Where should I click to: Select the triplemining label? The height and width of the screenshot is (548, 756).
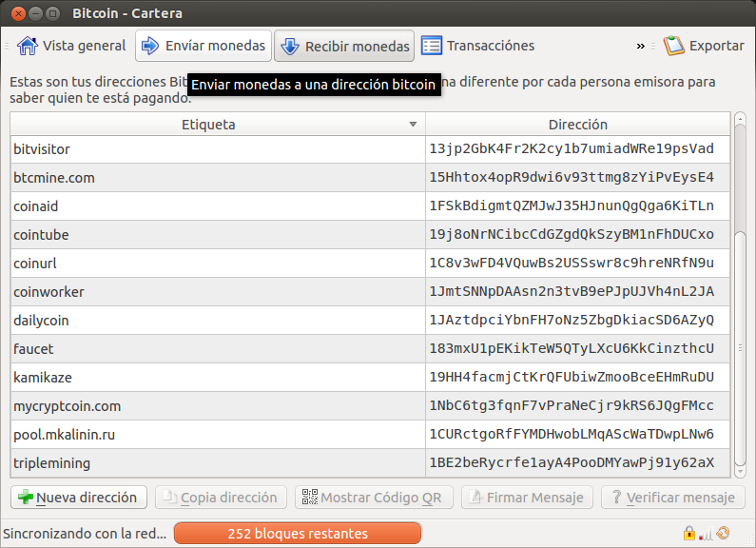51,463
